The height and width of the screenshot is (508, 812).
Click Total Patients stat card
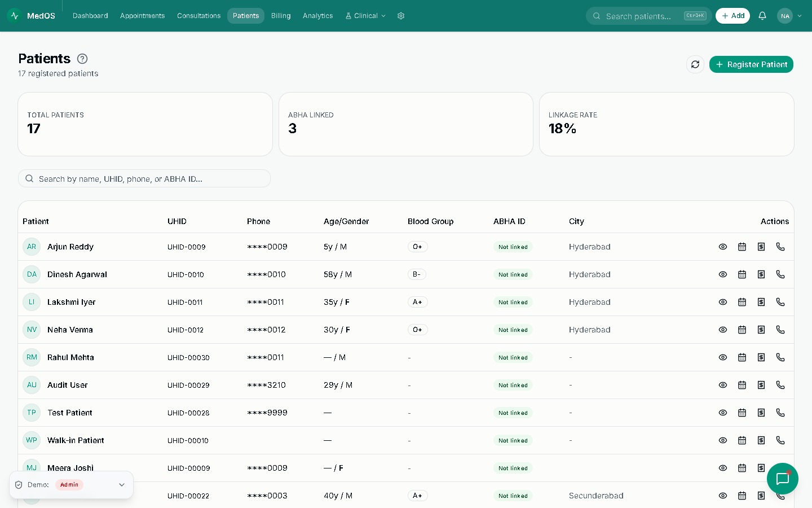(x=145, y=124)
